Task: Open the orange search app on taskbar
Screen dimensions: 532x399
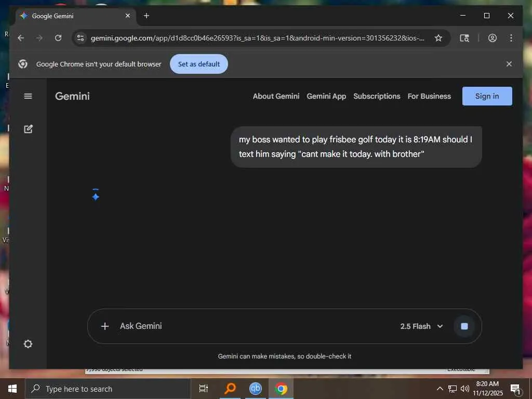Action: pos(230,389)
